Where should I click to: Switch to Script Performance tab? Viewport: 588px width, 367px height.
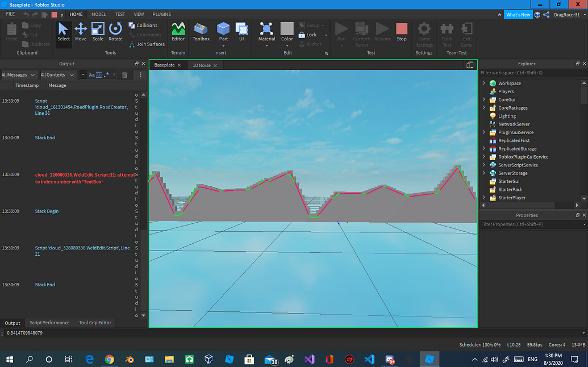tap(49, 323)
